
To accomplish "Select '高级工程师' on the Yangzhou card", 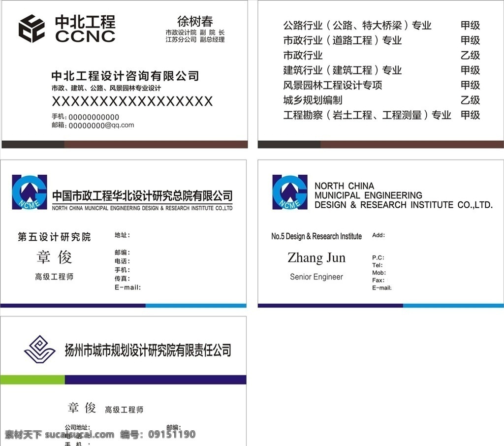I will tap(124, 410).
